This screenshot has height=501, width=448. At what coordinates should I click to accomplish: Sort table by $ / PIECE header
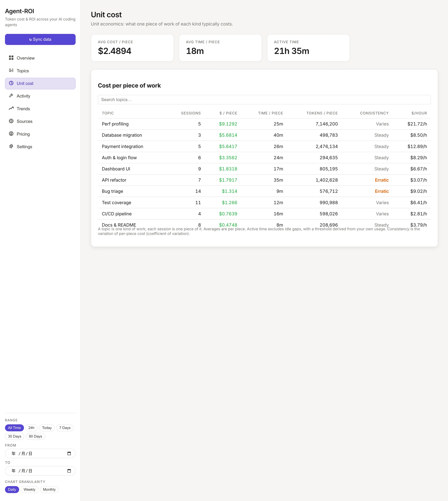click(x=228, y=113)
